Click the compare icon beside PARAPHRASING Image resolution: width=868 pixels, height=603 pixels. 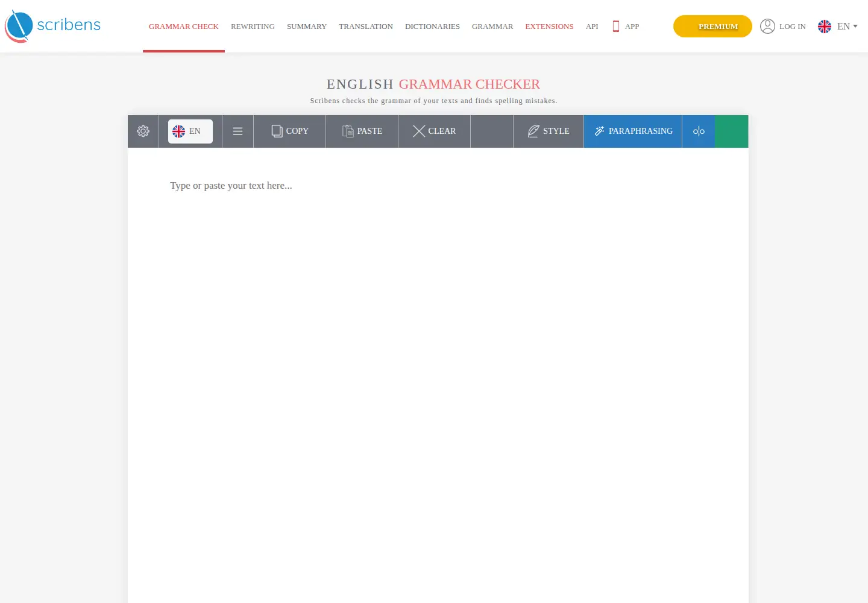pos(699,131)
